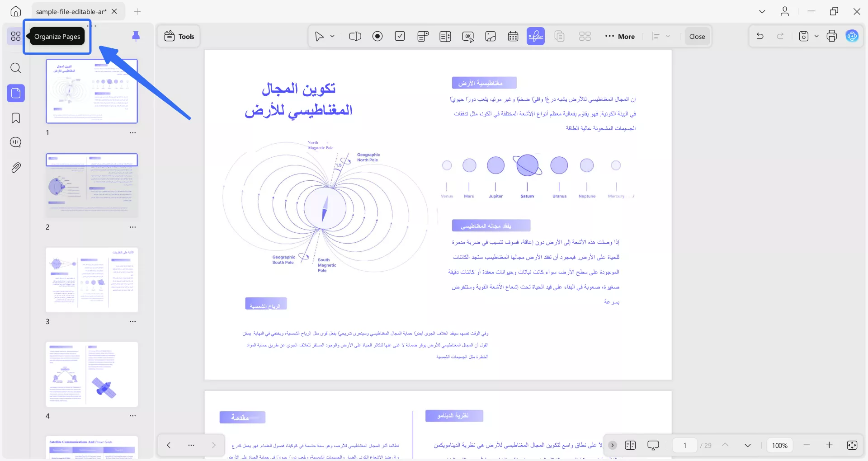Image resolution: width=868 pixels, height=461 pixels.
Task: Open the More menu in the toolbar
Action: [619, 36]
